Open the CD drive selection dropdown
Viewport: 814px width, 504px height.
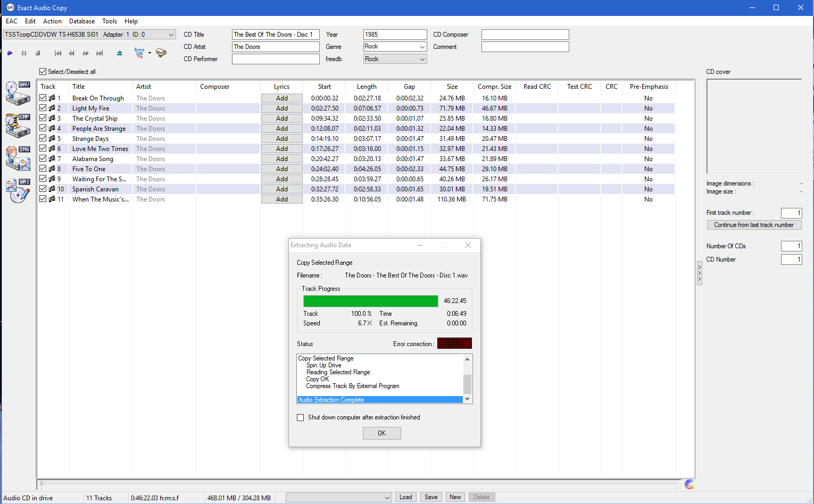tap(171, 35)
